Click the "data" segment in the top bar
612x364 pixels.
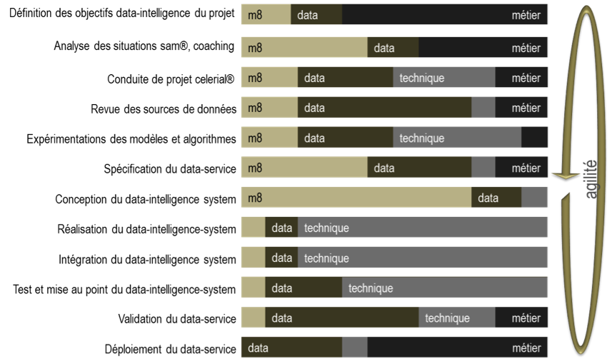pyautogui.click(x=316, y=15)
